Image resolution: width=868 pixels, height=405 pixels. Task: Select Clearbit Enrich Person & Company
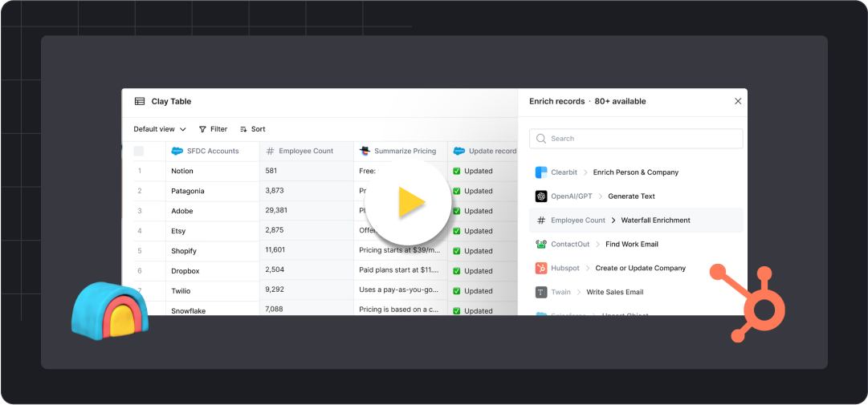tap(636, 172)
